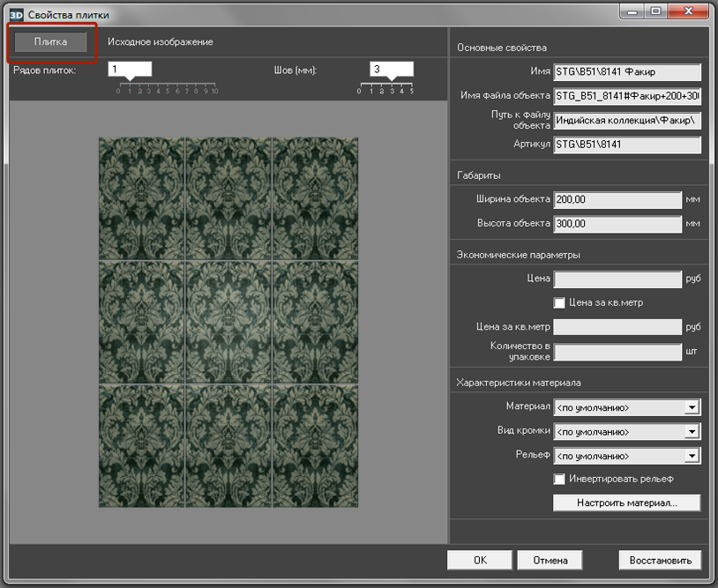Switch to the Плитка tab
Viewport: 718px width, 588px height.
pos(51,42)
